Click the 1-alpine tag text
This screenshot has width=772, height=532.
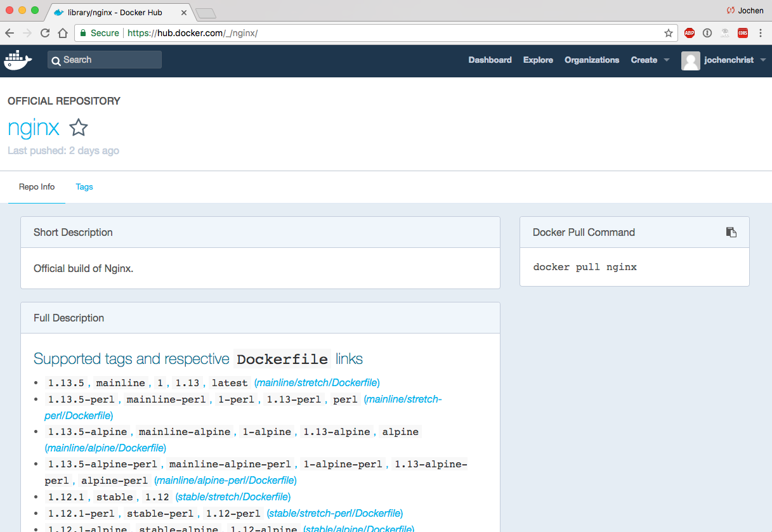266,432
